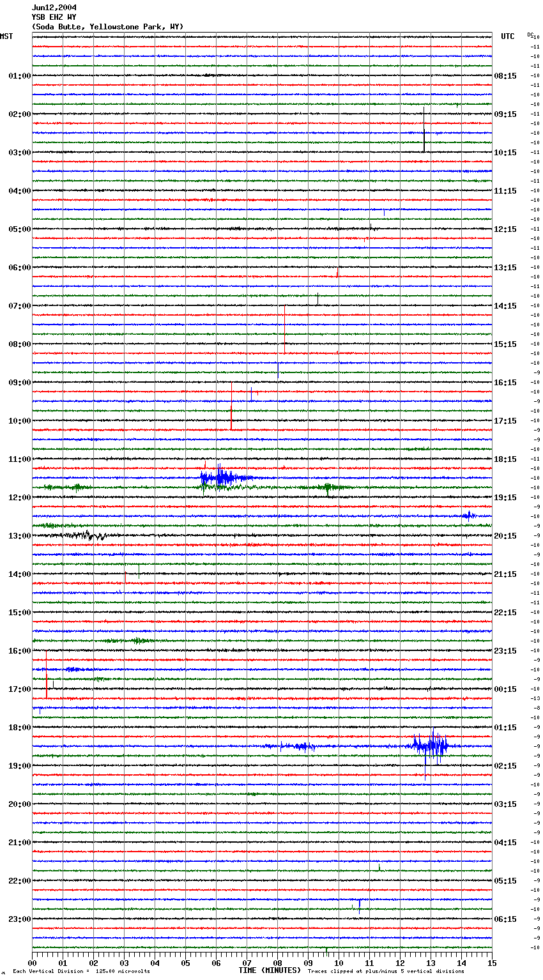
Task: Click minute 15 on the bottom axis
Action: click(x=492, y=963)
